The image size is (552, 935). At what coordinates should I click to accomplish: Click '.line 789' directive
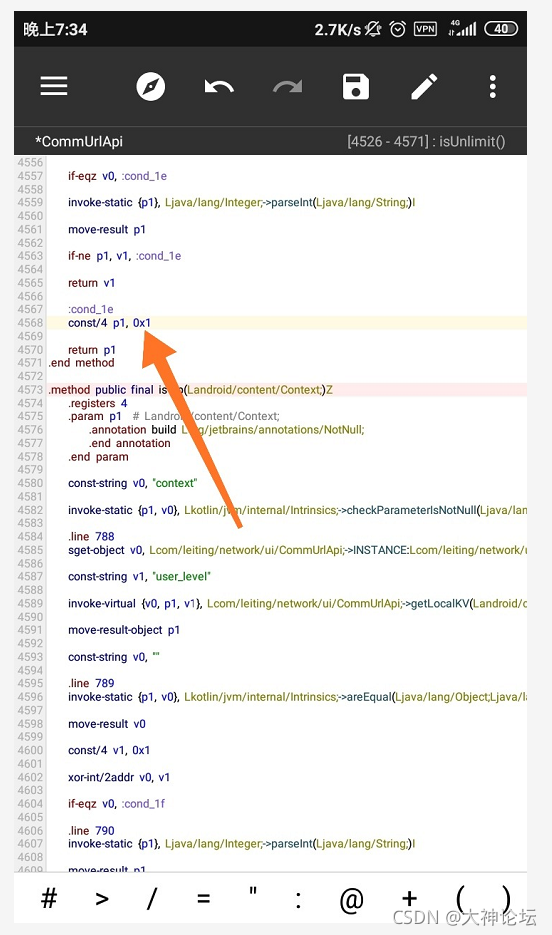[x=91, y=683]
